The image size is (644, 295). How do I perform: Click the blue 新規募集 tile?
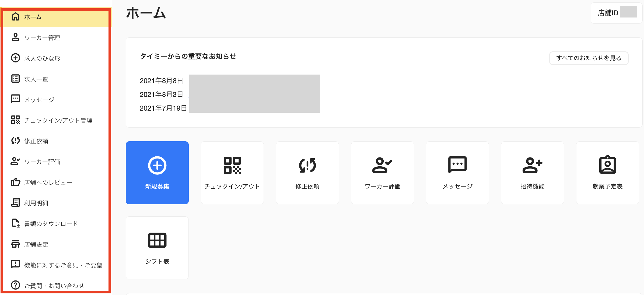tap(157, 173)
